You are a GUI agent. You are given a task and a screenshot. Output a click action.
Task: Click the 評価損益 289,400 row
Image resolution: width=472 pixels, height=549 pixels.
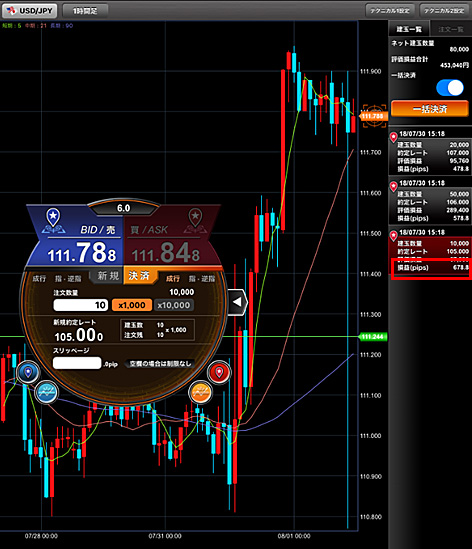coord(433,210)
